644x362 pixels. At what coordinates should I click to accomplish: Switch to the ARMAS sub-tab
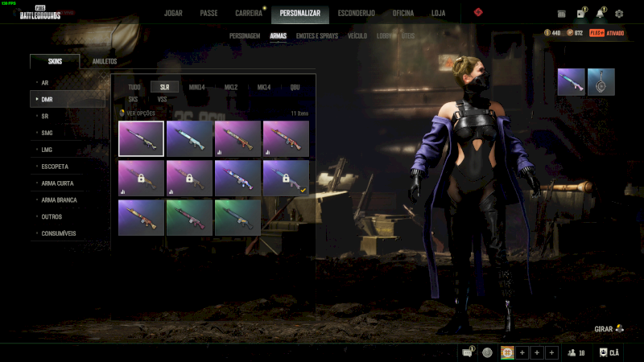[x=278, y=36]
